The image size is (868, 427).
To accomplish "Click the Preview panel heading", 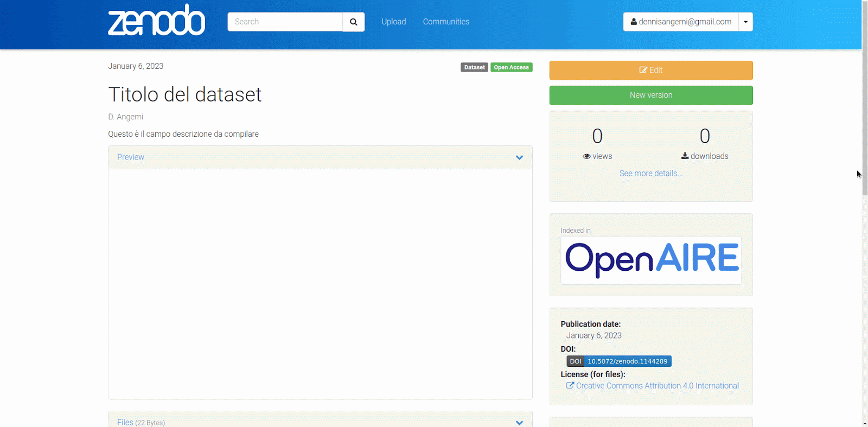I will tap(131, 157).
